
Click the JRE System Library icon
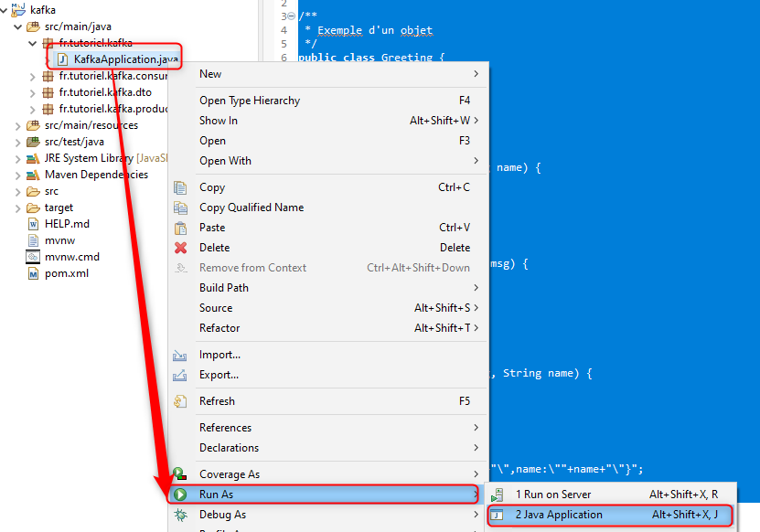click(34, 158)
